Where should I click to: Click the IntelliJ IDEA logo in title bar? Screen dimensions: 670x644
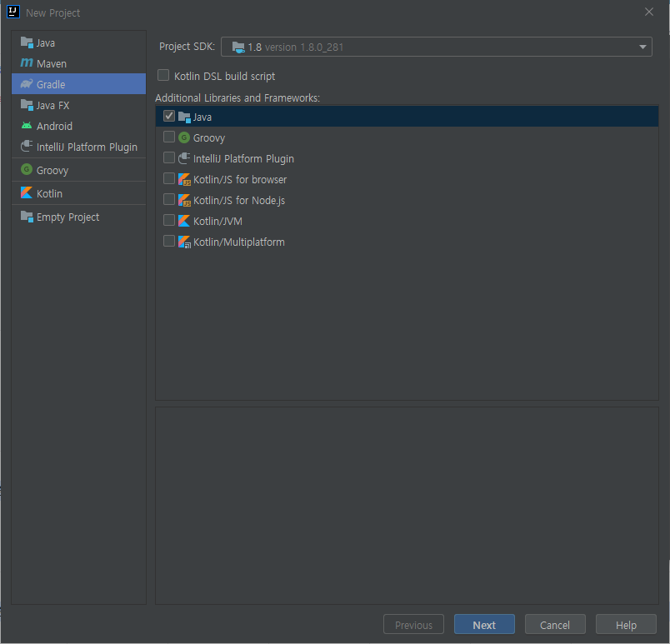[13, 12]
